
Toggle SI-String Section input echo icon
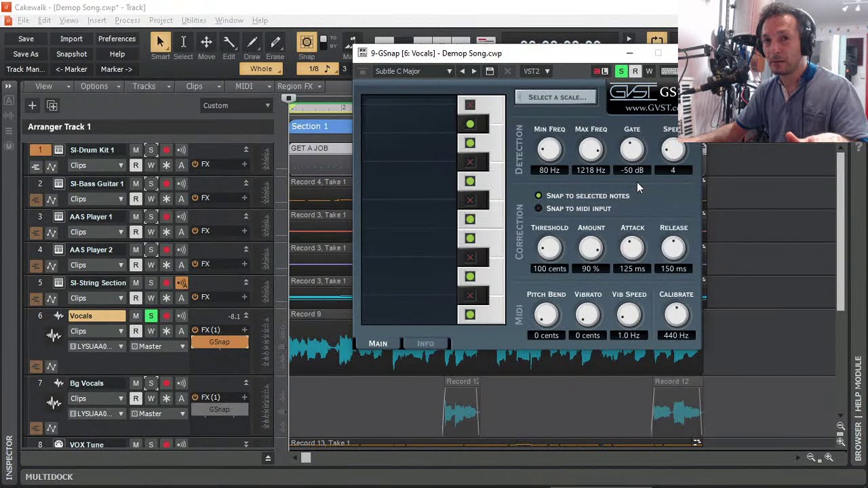[x=181, y=283]
